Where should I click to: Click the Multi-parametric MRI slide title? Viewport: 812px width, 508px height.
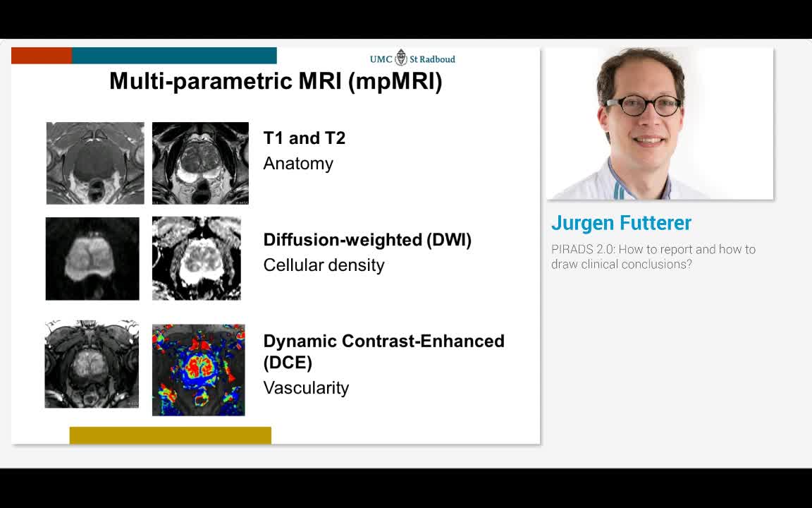276,81
